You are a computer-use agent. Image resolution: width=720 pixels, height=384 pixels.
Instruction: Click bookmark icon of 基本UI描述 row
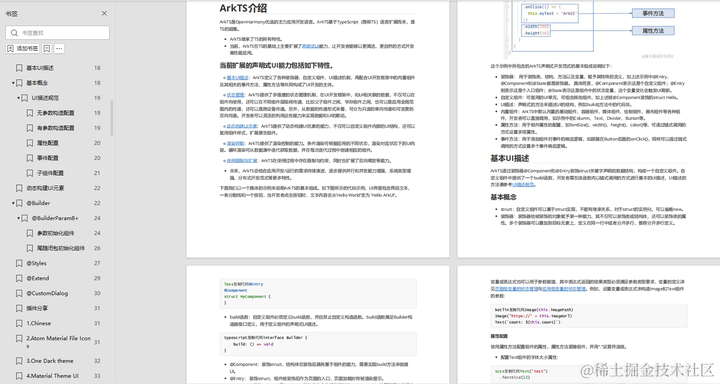(19, 68)
